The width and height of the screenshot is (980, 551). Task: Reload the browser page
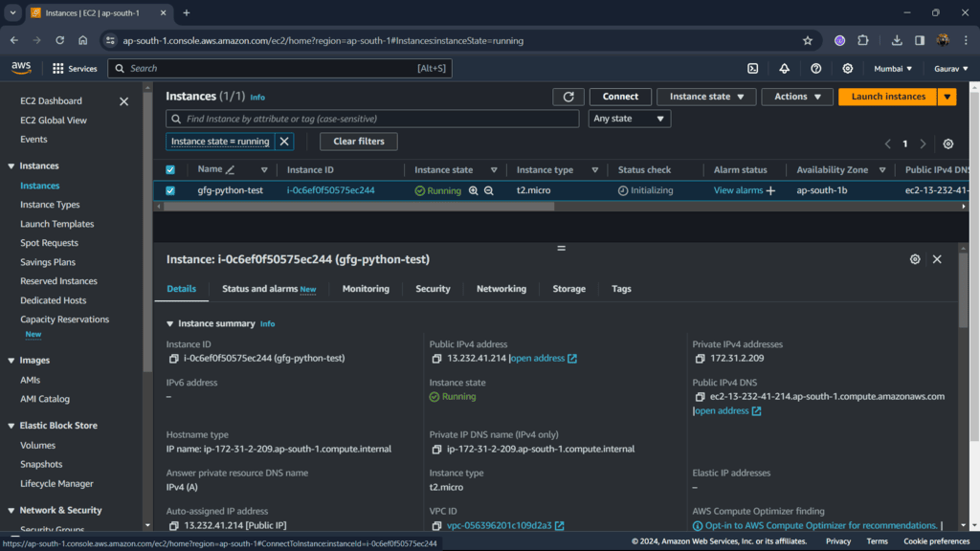[60, 40]
